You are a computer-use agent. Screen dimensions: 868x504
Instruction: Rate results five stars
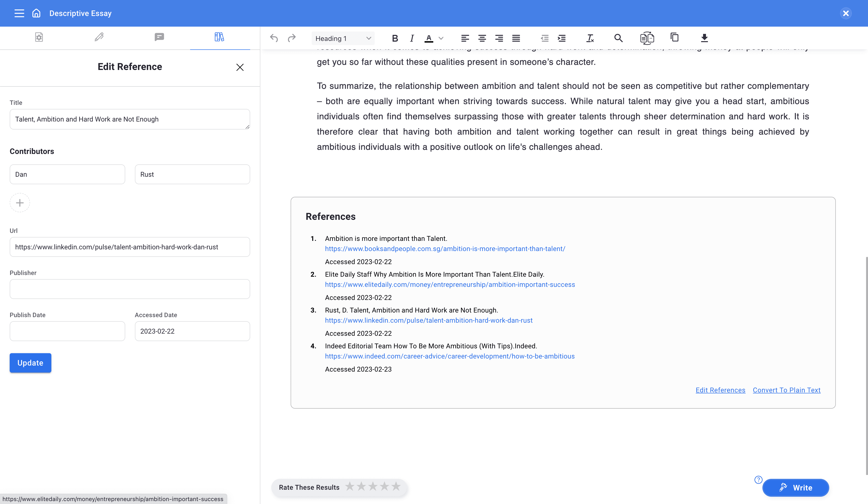click(x=396, y=486)
